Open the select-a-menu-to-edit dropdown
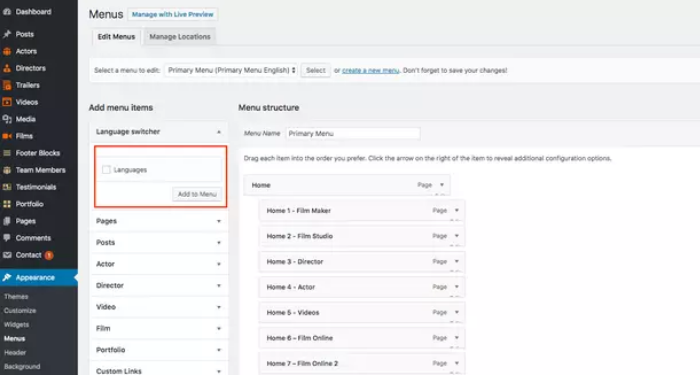 pyautogui.click(x=231, y=70)
